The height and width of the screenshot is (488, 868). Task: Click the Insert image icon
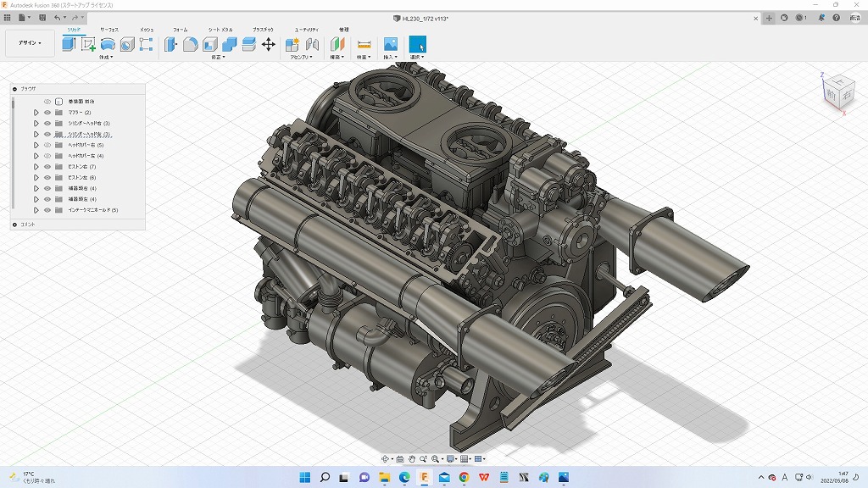[x=390, y=44]
